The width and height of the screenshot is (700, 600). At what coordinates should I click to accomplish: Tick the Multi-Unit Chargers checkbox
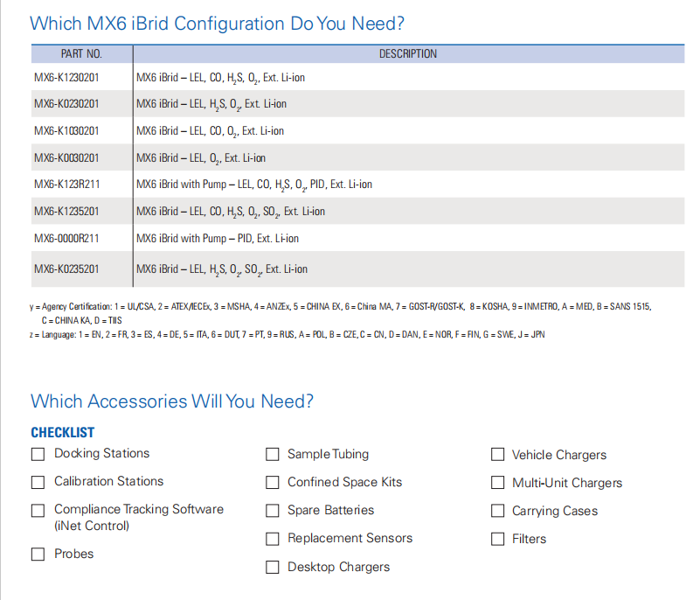pyautogui.click(x=498, y=483)
